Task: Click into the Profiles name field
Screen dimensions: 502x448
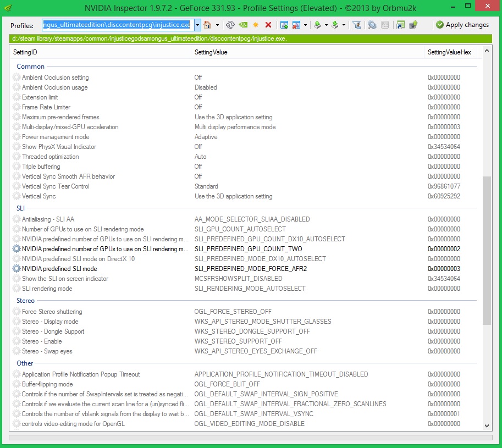Action: tap(118, 25)
